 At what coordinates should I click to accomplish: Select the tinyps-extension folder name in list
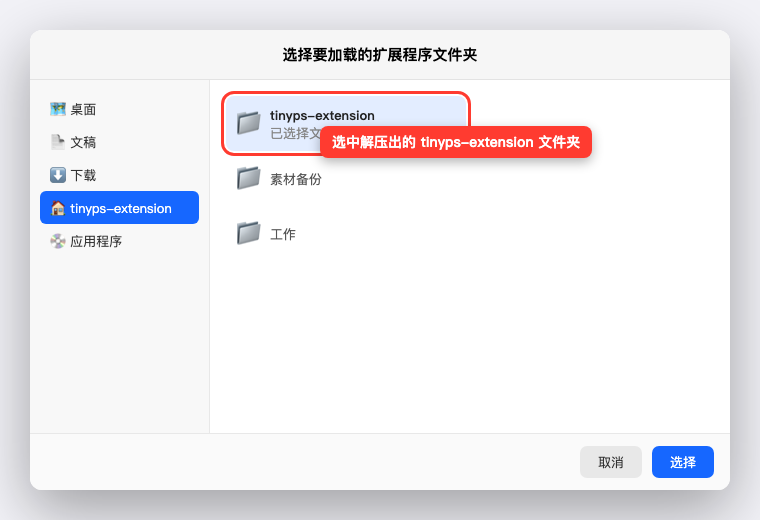(x=322, y=115)
